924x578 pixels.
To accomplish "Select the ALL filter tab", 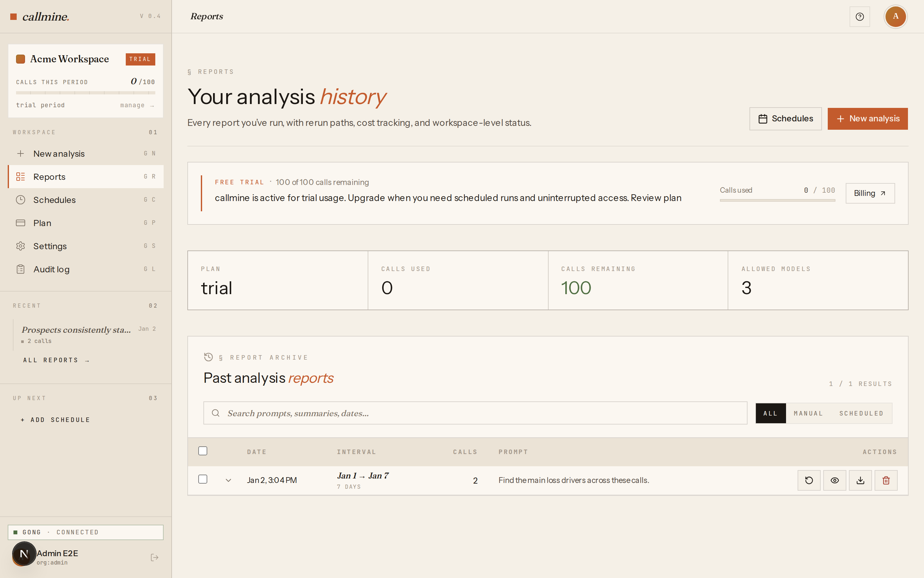I will point(771,413).
